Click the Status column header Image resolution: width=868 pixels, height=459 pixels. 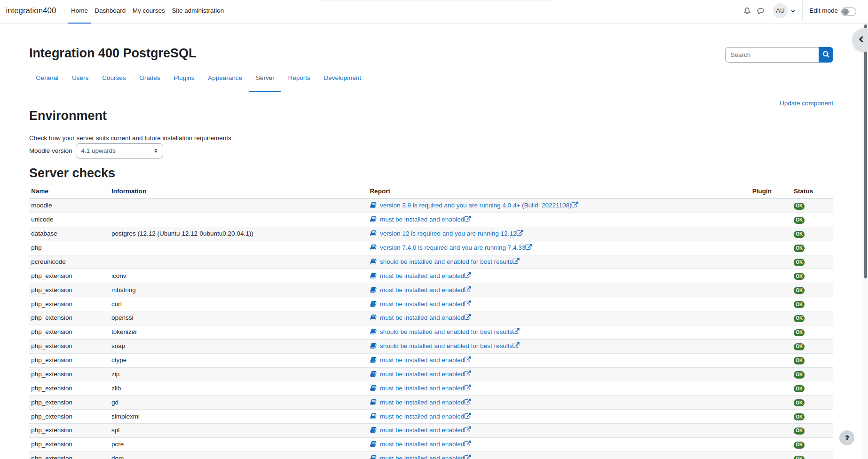pyautogui.click(x=803, y=191)
